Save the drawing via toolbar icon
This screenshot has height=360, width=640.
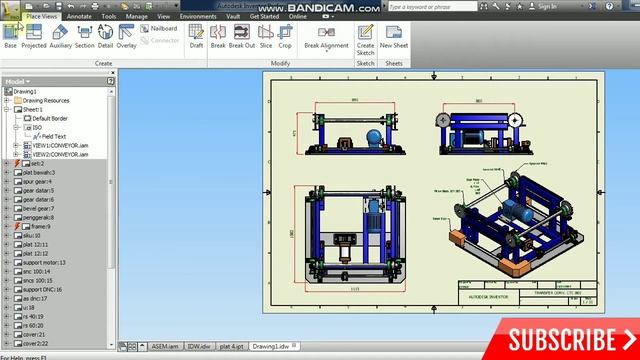(59, 6)
